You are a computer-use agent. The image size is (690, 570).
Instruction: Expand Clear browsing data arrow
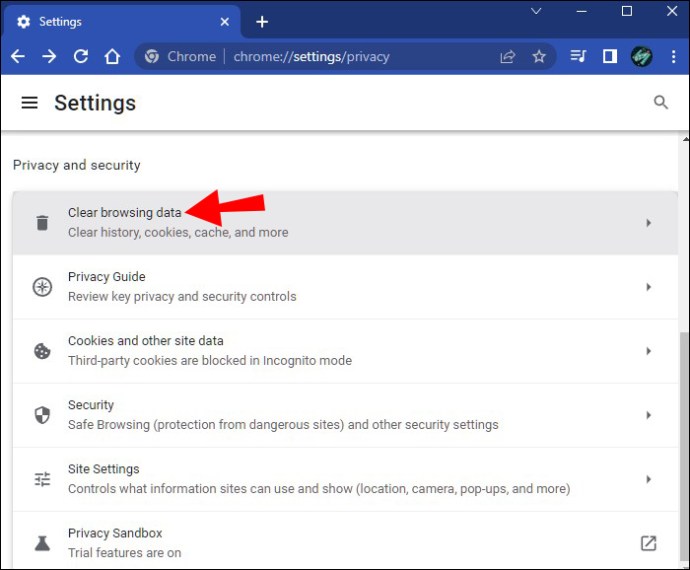click(x=648, y=223)
